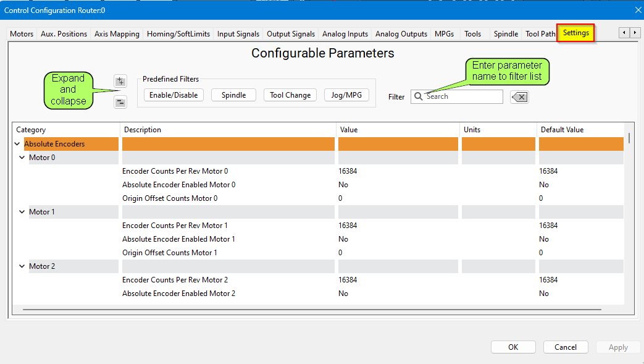Apply the Enable/Disable predefined filter
644x364 pixels.
(x=174, y=95)
